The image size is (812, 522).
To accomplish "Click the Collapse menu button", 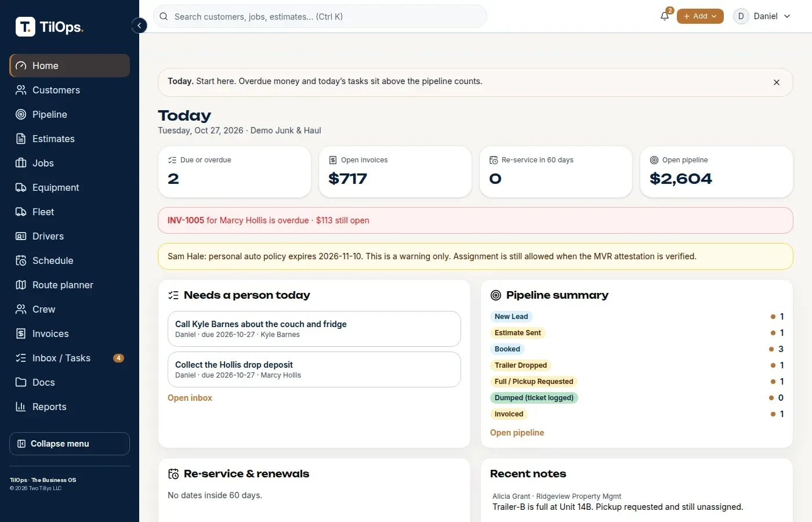I will tap(70, 444).
